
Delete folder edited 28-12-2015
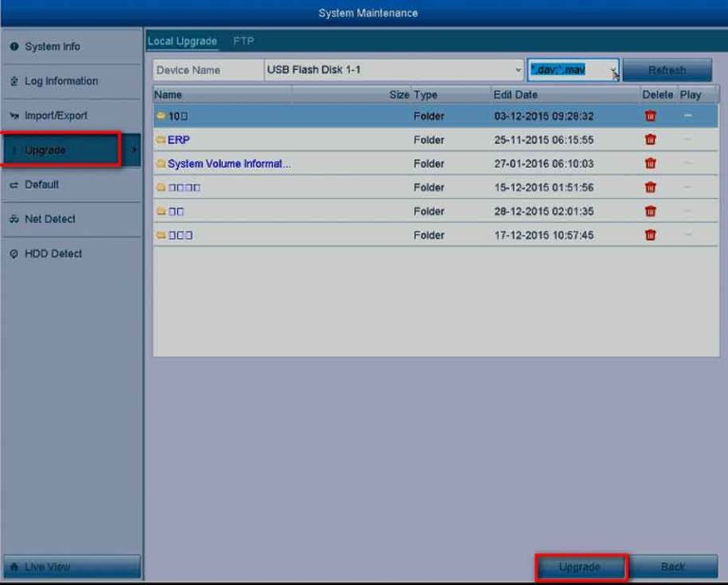(x=650, y=211)
